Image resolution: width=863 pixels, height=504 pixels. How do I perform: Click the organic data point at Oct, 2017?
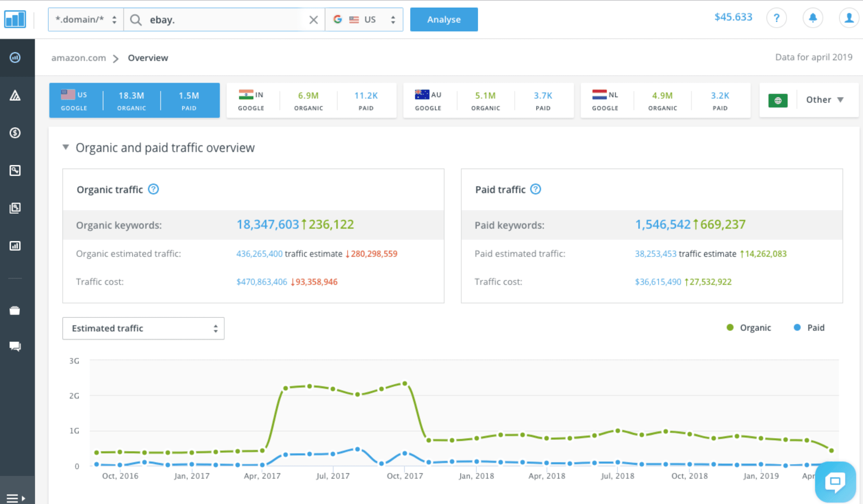(x=404, y=383)
